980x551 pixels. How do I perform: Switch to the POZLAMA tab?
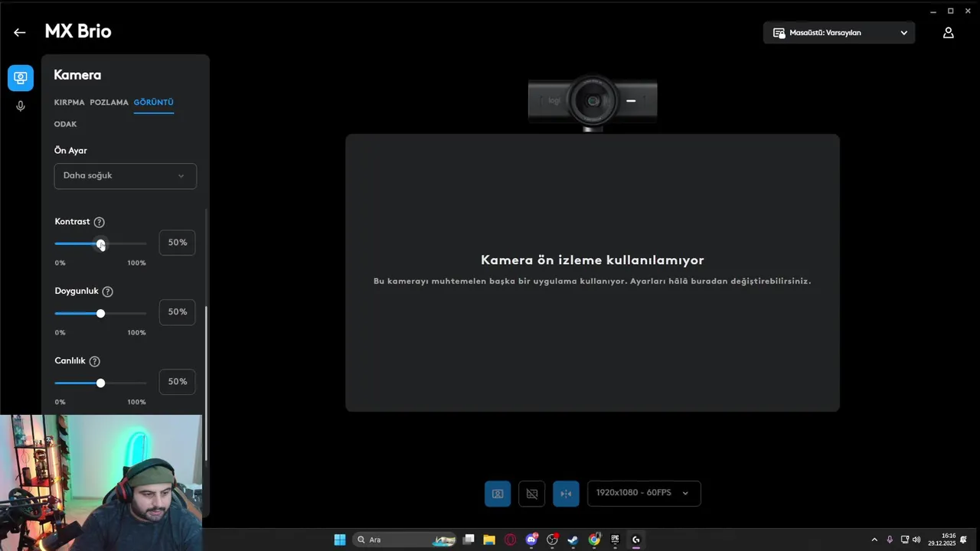click(x=109, y=103)
